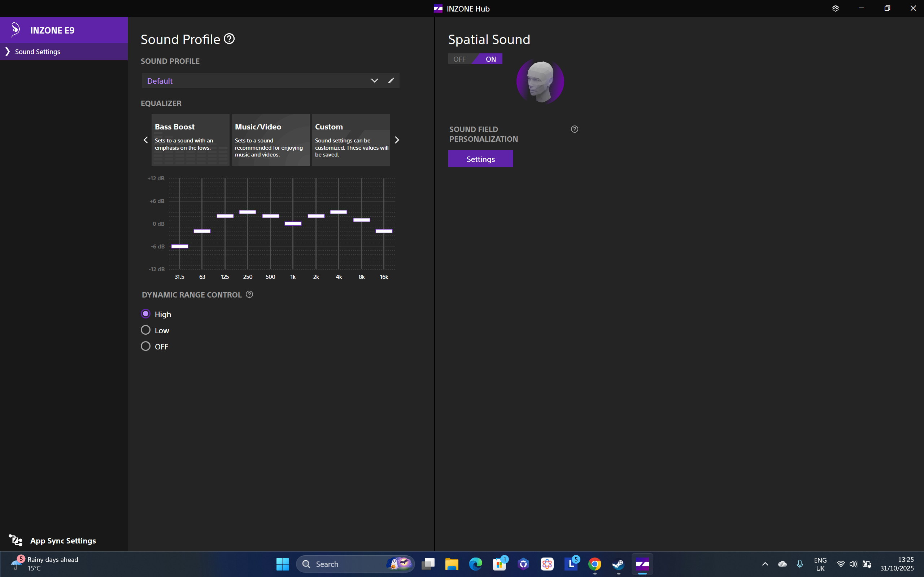Turn Spatial Sound off

pyautogui.click(x=460, y=59)
